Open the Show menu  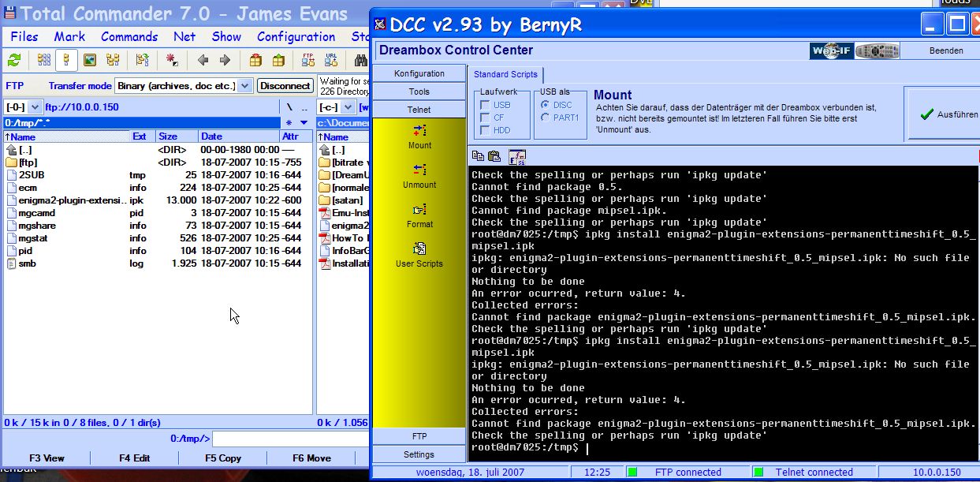coord(226,36)
